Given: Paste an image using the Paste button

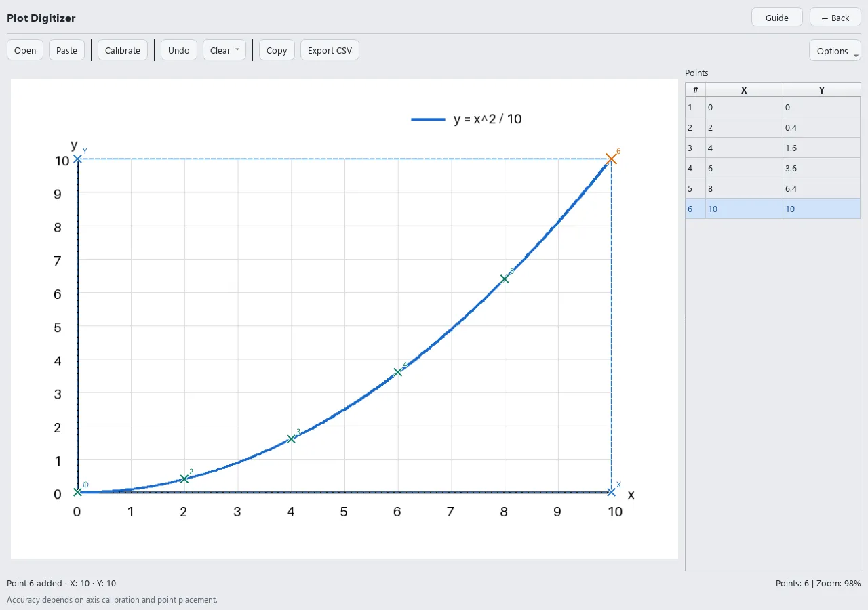Looking at the screenshot, I should point(66,50).
